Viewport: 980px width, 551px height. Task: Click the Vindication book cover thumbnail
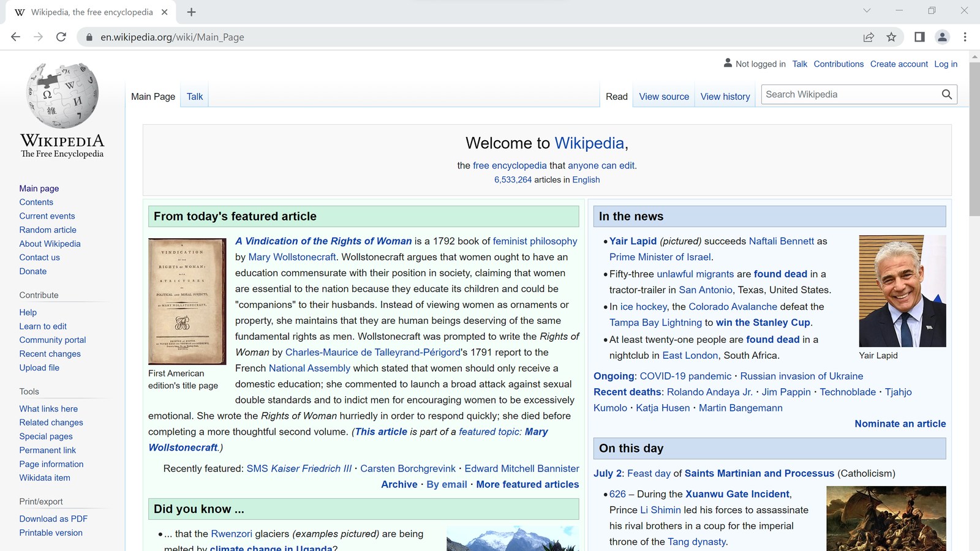pos(187,301)
